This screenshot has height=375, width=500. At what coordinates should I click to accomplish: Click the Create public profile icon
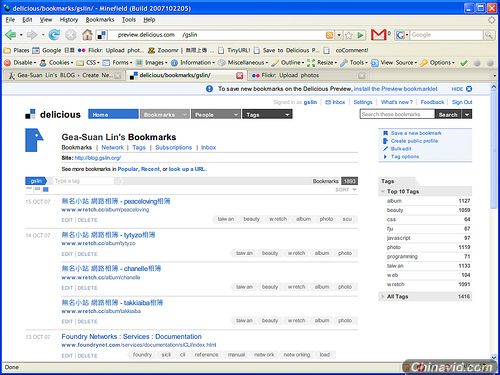tap(386, 141)
